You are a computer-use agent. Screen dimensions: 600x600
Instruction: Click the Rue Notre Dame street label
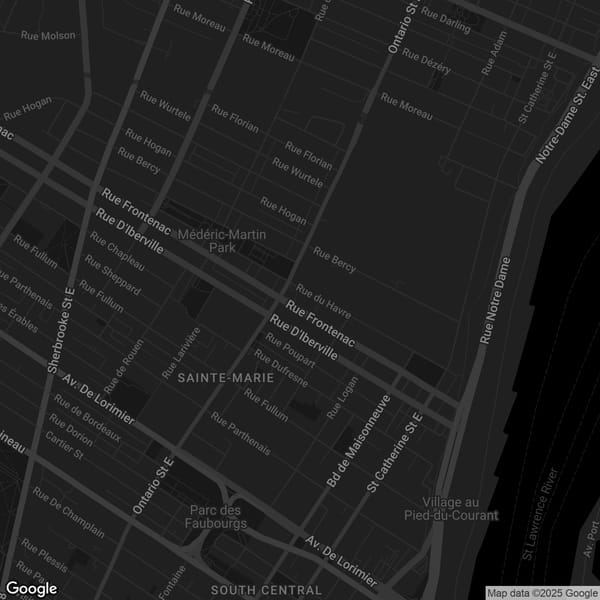click(502, 300)
